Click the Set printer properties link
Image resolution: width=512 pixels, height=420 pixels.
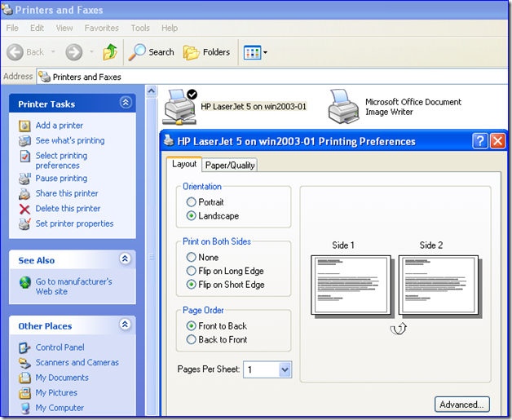(x=74, y=224)
